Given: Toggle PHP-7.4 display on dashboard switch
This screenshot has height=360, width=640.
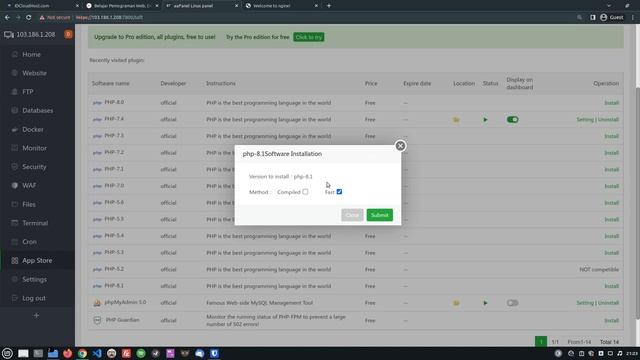Looking at the screenshot, I should [512, 120].
